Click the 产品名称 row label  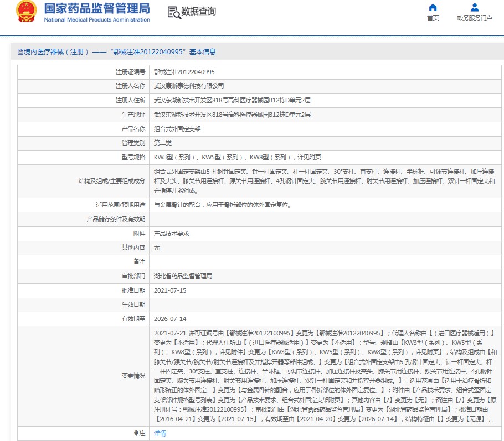tap(133, 129)
